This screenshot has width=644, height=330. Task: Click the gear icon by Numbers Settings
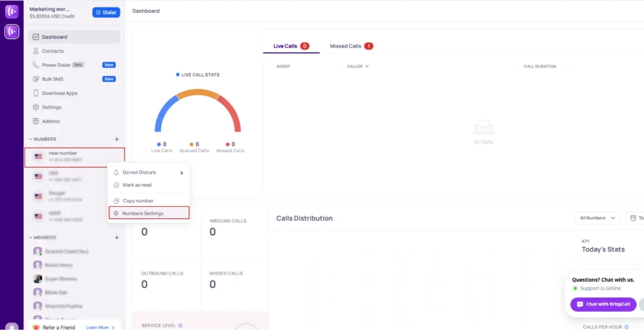click(x=116, y=214)
